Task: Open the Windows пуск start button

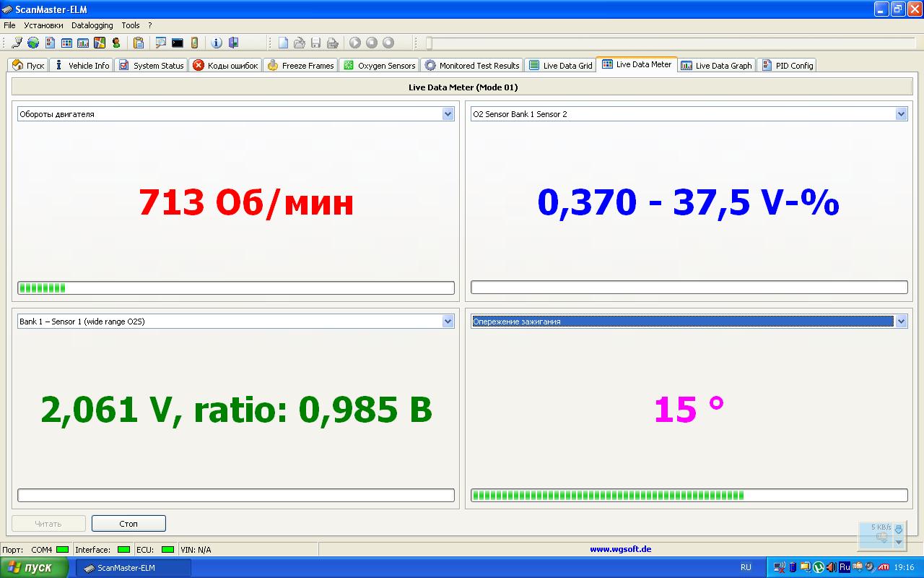Action: [34, 567]
